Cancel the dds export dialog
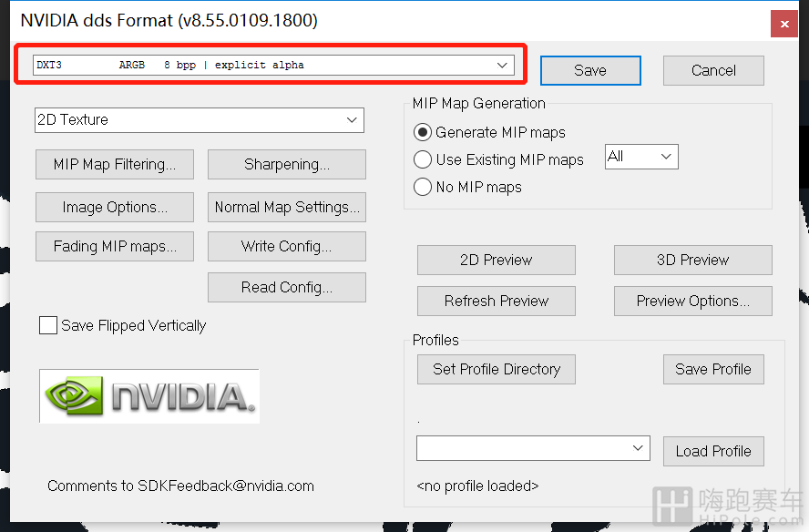Image resolution: width=809 pixels, height=532 pixels. pos(713,70)
